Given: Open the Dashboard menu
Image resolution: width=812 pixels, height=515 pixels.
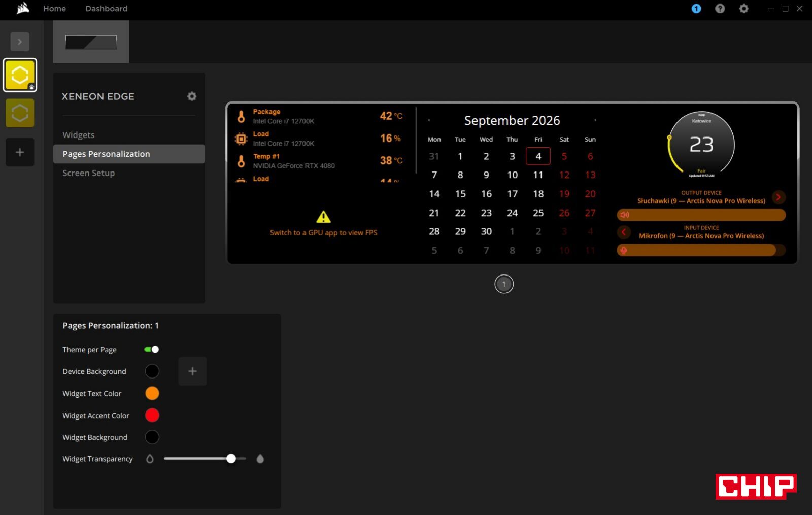Looking at the screenshot, I should (x=107, y=9).
